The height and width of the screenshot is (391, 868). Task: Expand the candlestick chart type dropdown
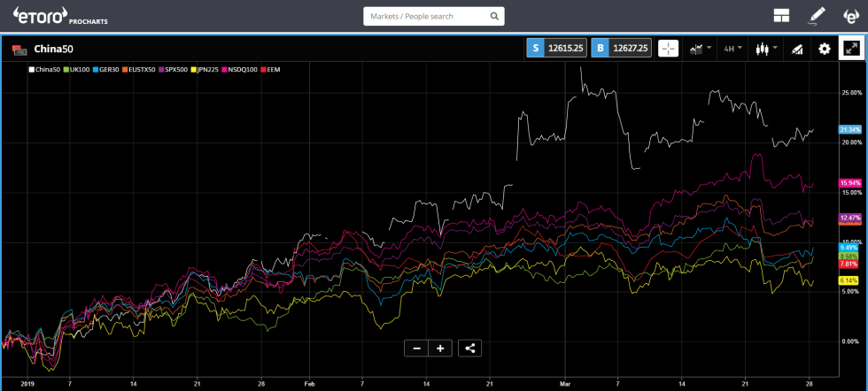pos(766,49)
